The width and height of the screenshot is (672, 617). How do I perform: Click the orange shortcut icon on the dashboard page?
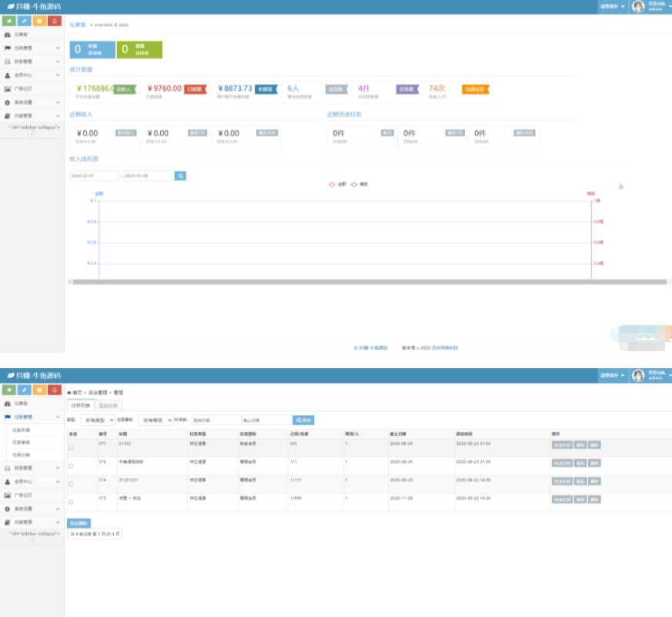39,21
